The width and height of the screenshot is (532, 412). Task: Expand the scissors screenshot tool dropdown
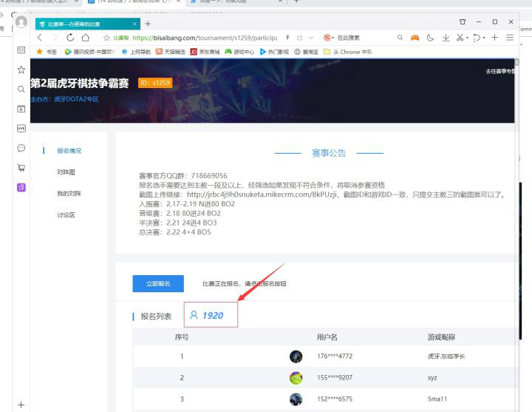coord(468,38)
